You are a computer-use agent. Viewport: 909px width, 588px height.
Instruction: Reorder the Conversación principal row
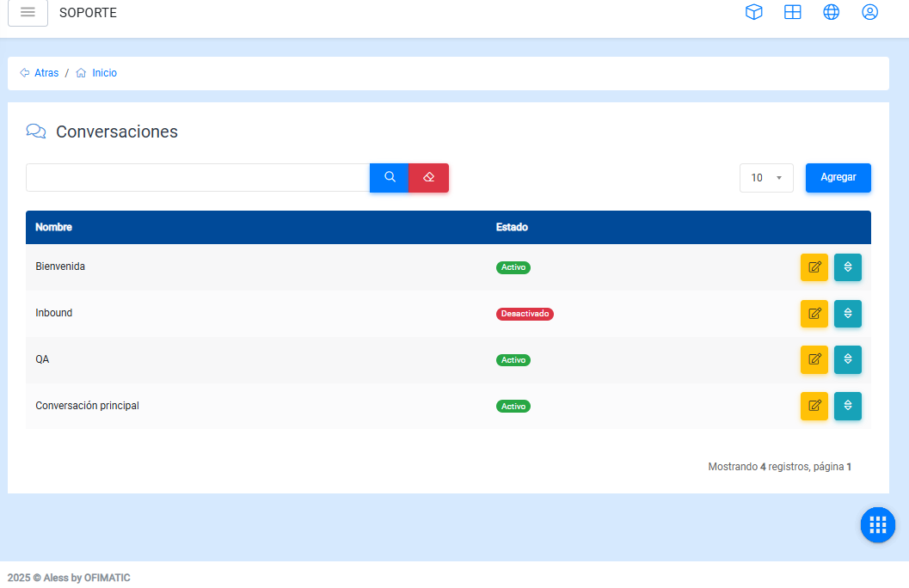[847, 406]
